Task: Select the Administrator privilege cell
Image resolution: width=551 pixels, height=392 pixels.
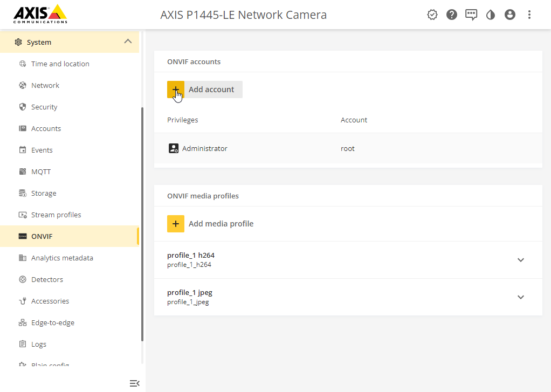Action: pos(204,148)
